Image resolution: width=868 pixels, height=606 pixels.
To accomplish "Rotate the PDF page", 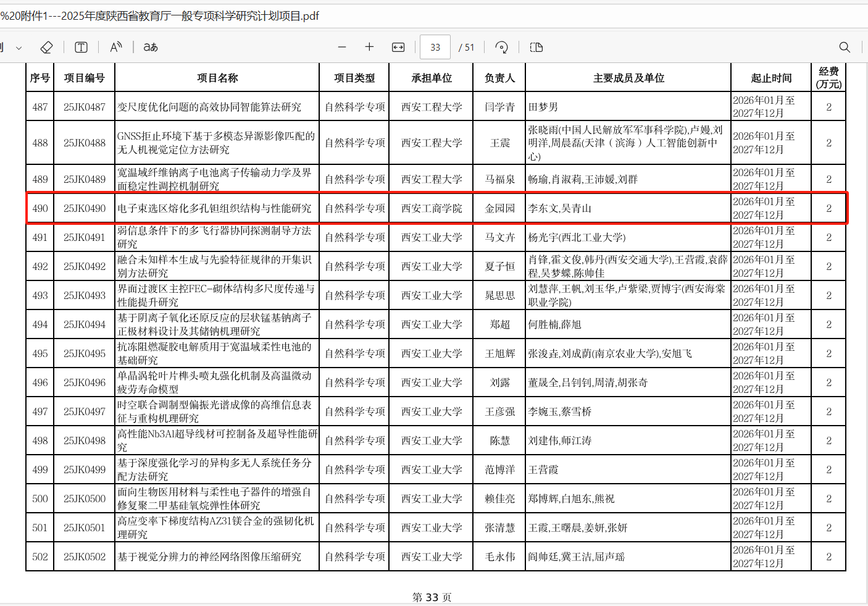I will (x=501, y=48).
